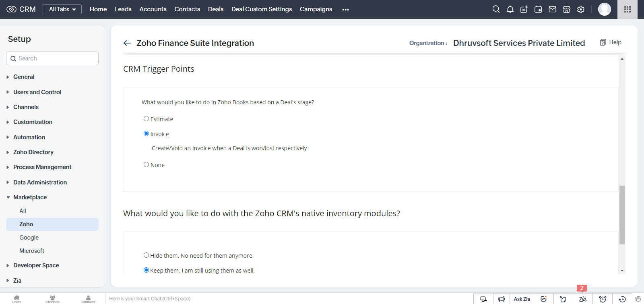Click the scrollbar down arrow

(x=622, y=271)
